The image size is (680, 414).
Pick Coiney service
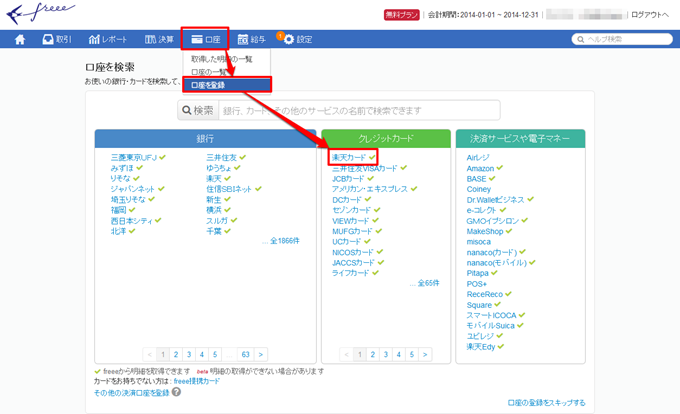pos(479,189)
